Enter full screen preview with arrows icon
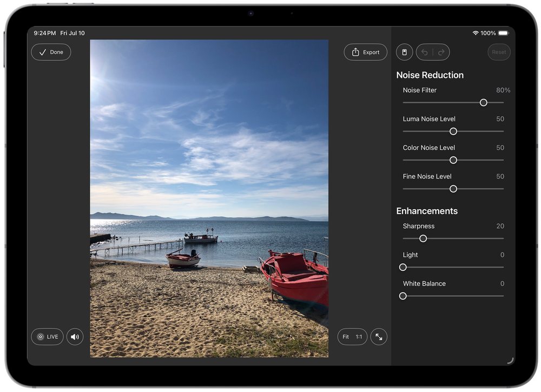 point(379,337)
